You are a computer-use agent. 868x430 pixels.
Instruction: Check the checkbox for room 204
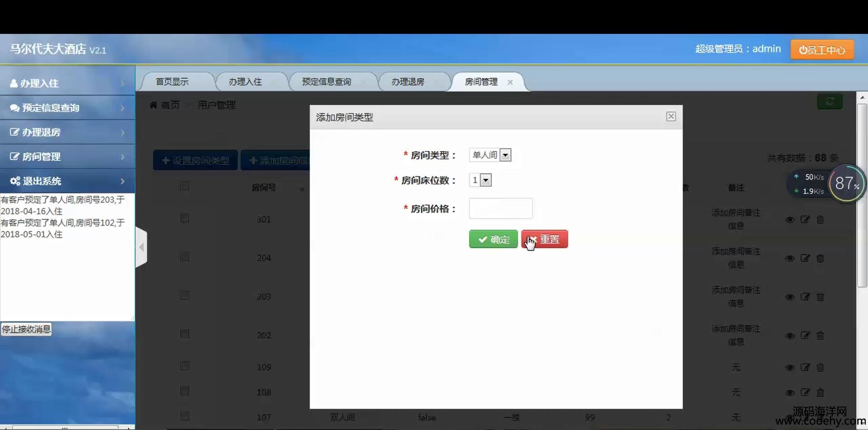pos(184,257)
